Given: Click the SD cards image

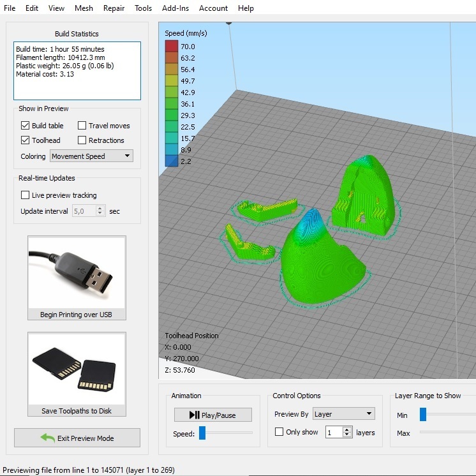Looking at the screenshot, I should tap(77, 369).
